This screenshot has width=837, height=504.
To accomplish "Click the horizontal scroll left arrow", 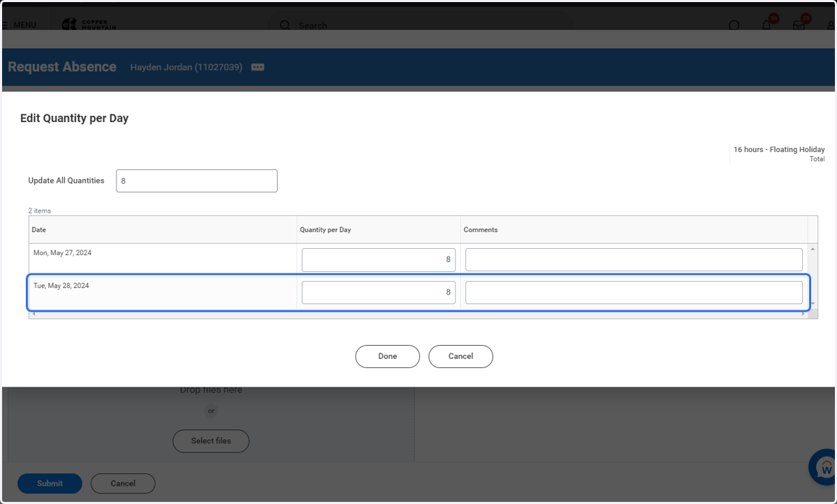I will [x=33, y=314].
